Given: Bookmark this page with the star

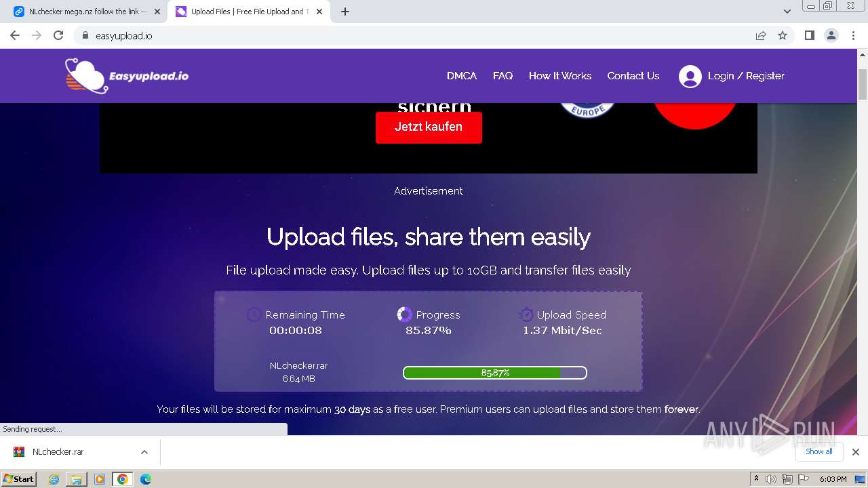Looking at the screenshot, I should [x=783, y=35].
